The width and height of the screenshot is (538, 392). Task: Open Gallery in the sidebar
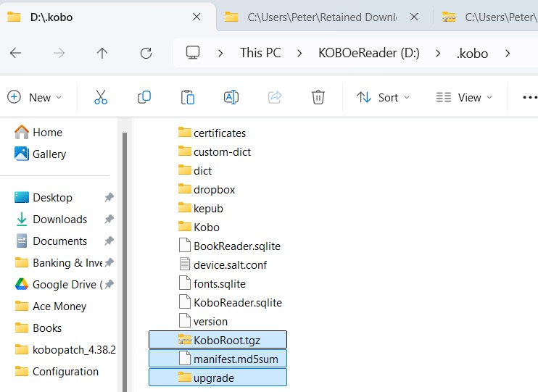pyautogui.click(x=40, y=154)
